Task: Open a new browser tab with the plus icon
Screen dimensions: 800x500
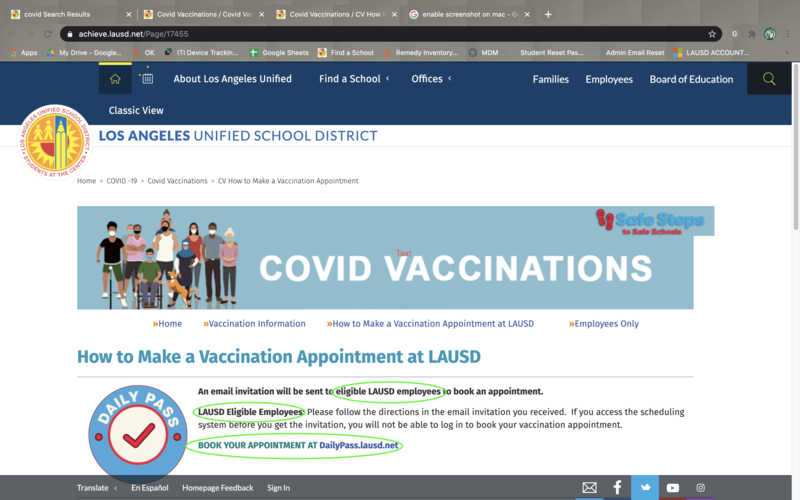Action: coord(548,14)
